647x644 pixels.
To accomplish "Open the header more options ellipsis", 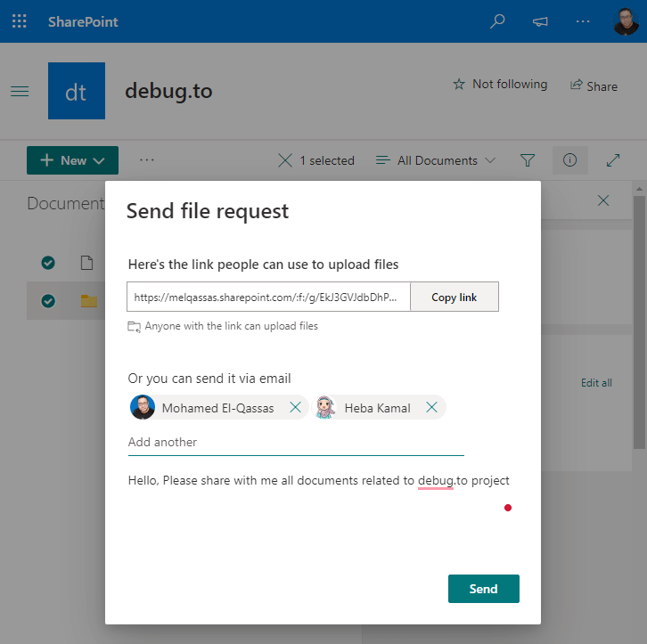I will (x=583, y=21).
